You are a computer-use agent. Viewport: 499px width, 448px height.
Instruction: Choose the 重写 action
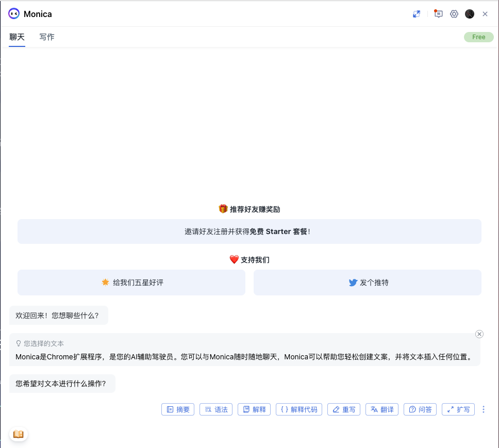(344, 409)
